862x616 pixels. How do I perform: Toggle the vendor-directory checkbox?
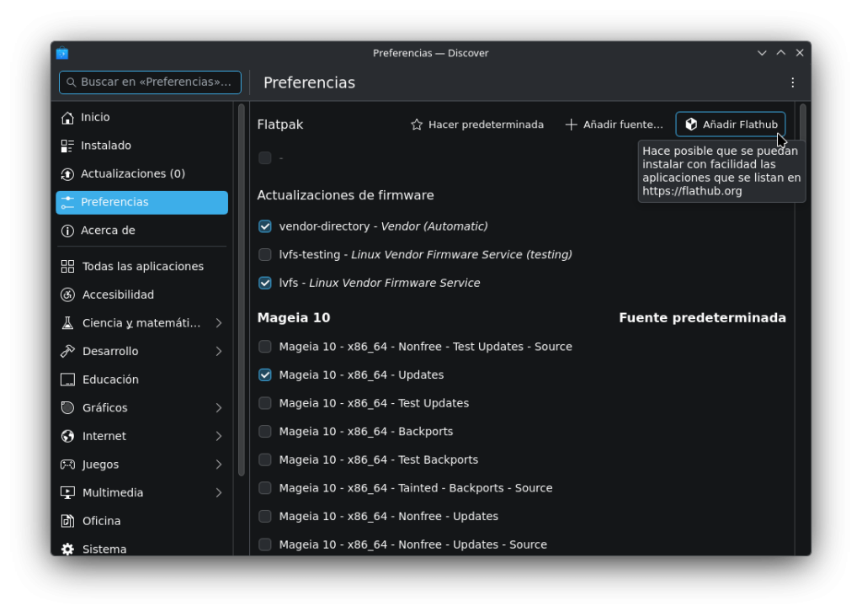click(265, 226)
